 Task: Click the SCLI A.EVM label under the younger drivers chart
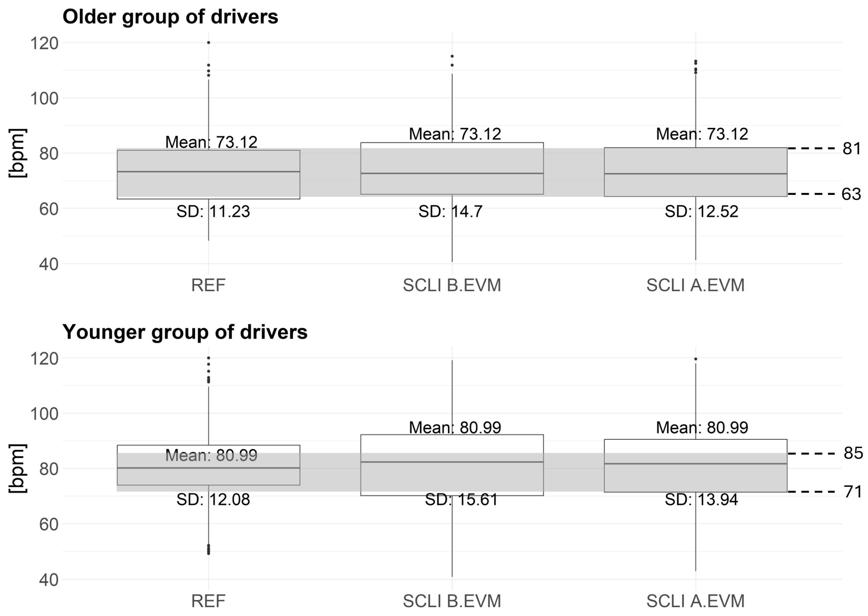pos(695,601)
